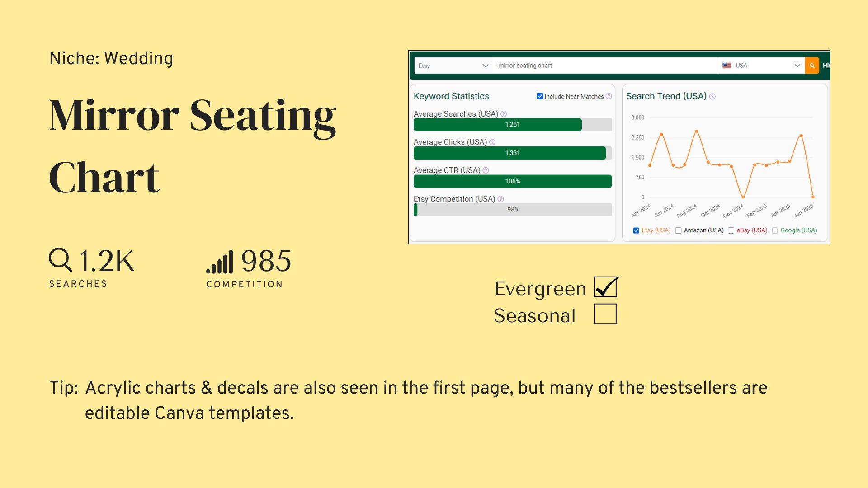Click the help icon beside Average Searches (USA)
The width and height of the screenshot is (868, 488).
click(504, 114)
